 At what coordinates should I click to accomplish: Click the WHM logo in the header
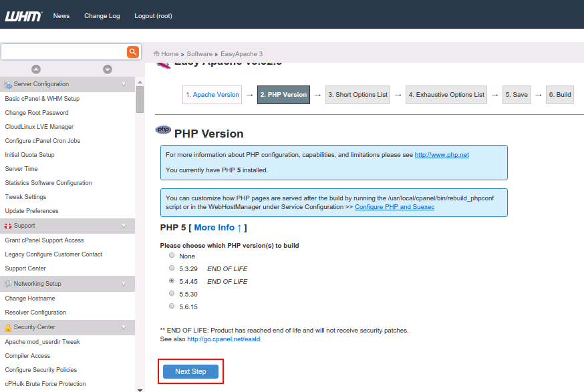23,15
